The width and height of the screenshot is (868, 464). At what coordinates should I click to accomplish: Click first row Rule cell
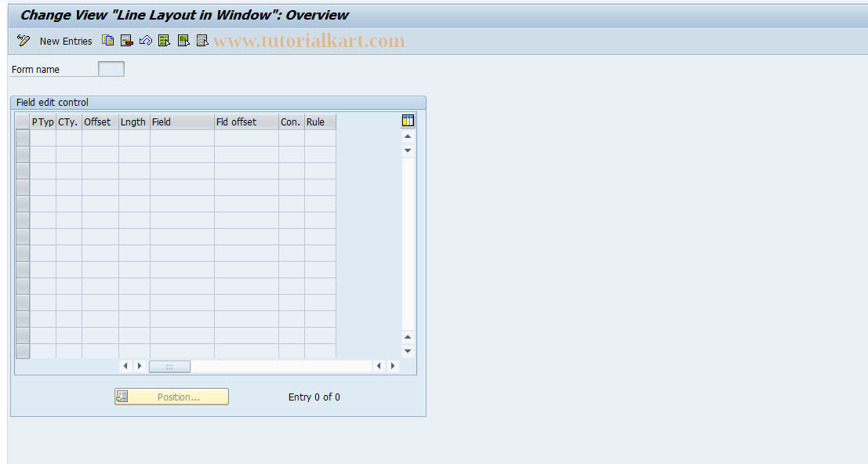[x=321, y=138]
